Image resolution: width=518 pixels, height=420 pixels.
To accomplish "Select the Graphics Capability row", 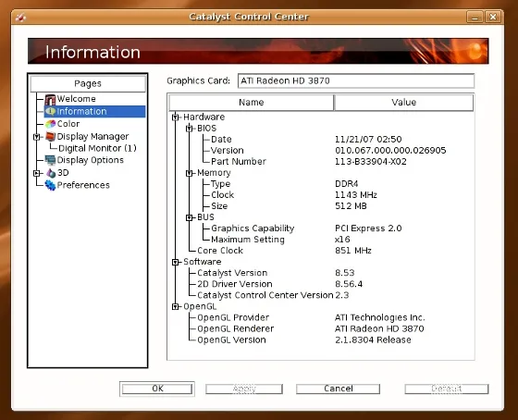I will (x=321, y=229).
